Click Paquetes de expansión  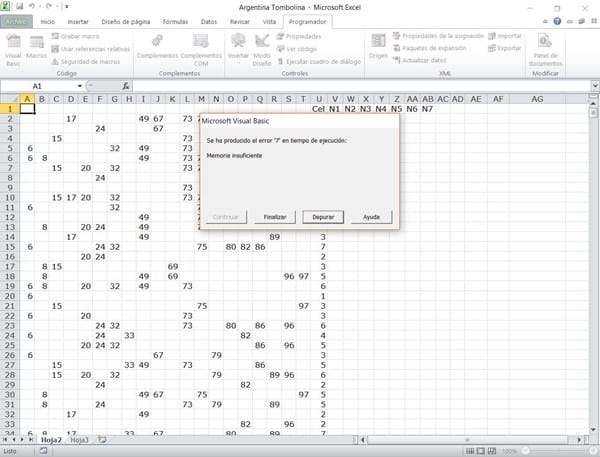(x=430, y=48)
